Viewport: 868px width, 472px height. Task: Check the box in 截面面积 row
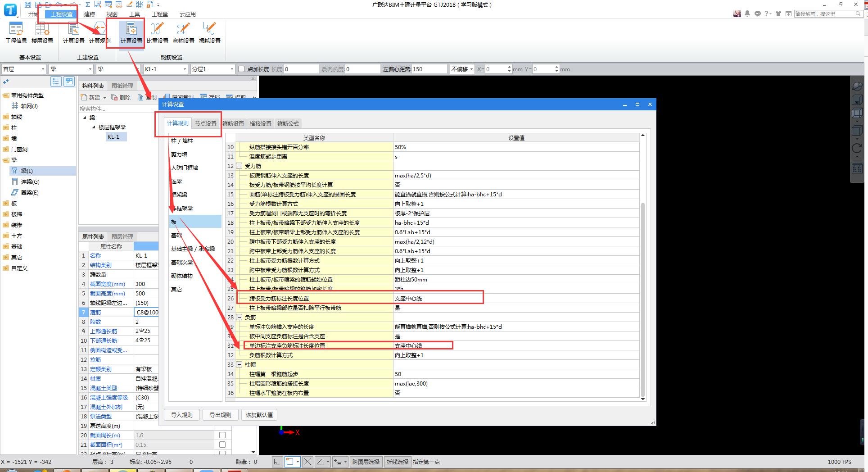pos(222,445)
